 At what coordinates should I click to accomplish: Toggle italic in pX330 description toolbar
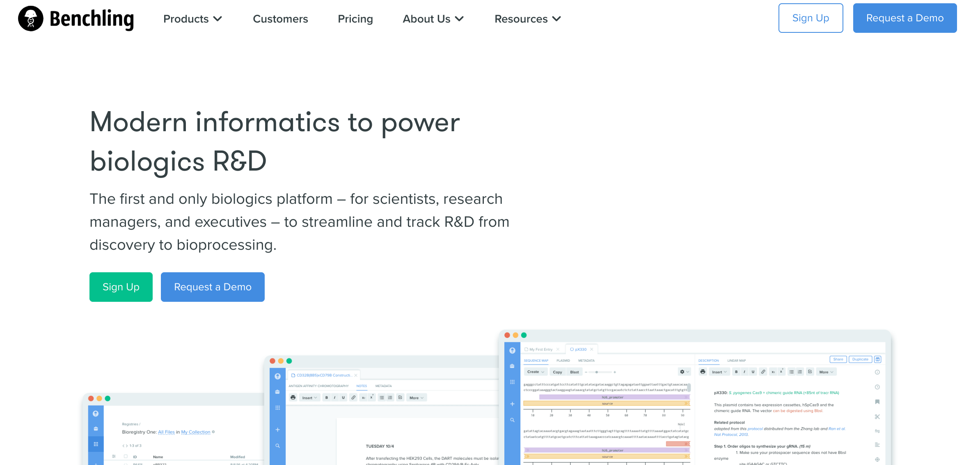744,372
